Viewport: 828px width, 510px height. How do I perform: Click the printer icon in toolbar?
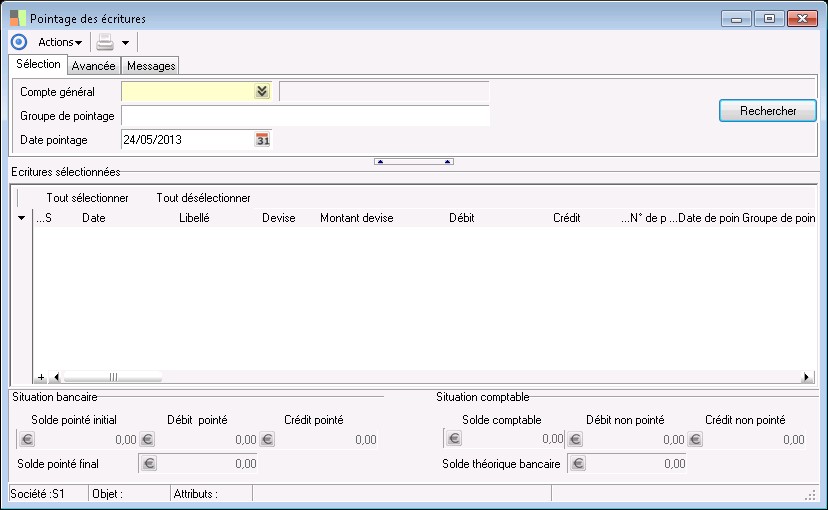click(x=105, y=42)
